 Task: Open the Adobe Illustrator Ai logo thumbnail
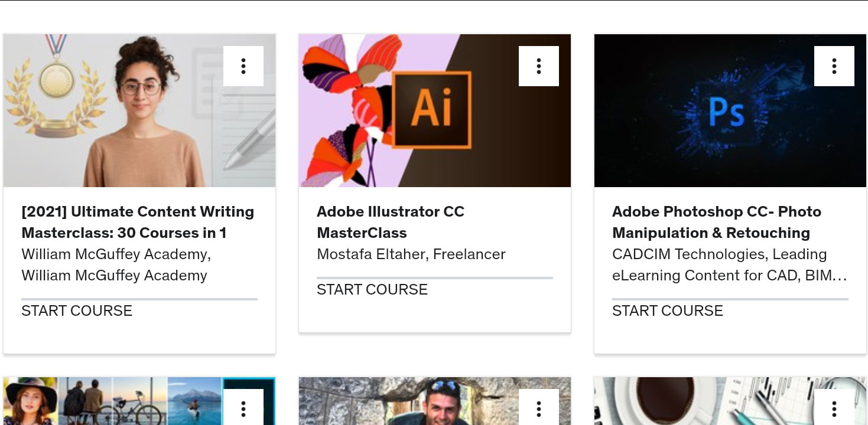[x=435, y=110]
